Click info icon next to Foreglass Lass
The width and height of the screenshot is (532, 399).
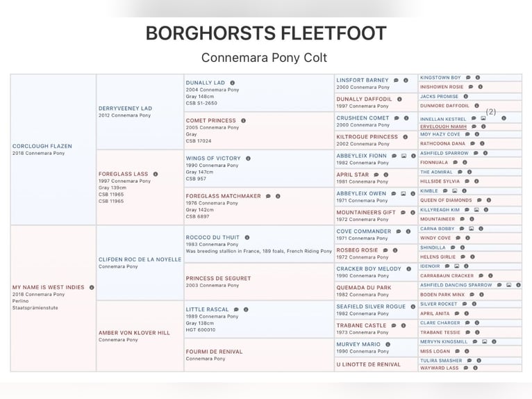click(156, 174)
